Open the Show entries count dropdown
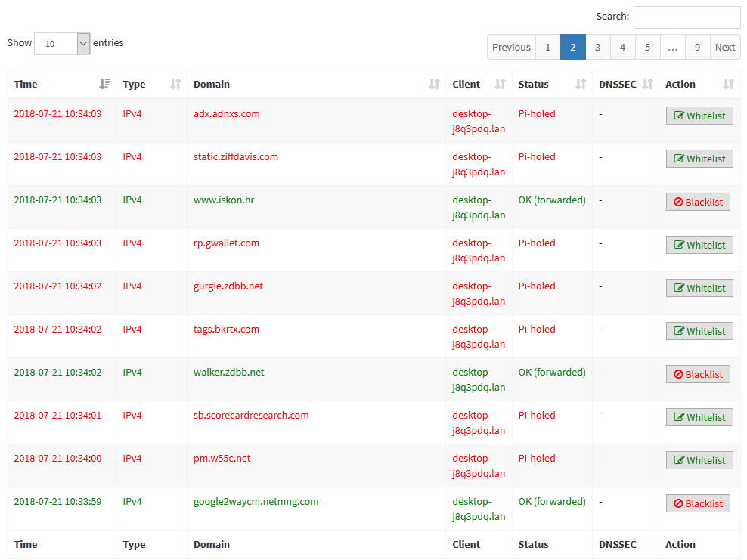Screen dimensions: 747x560 (x=62, y=44)
